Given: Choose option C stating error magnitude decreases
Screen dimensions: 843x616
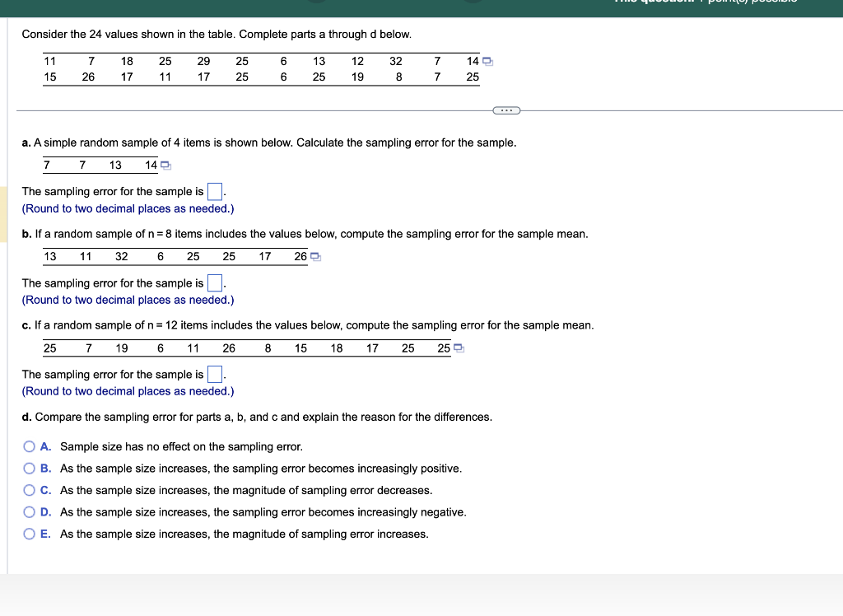Looking at the screenshot, I should coord(29,489).
